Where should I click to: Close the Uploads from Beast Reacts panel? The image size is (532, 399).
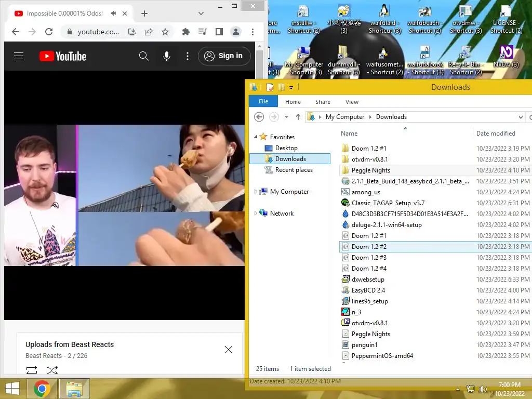(229, 350)
